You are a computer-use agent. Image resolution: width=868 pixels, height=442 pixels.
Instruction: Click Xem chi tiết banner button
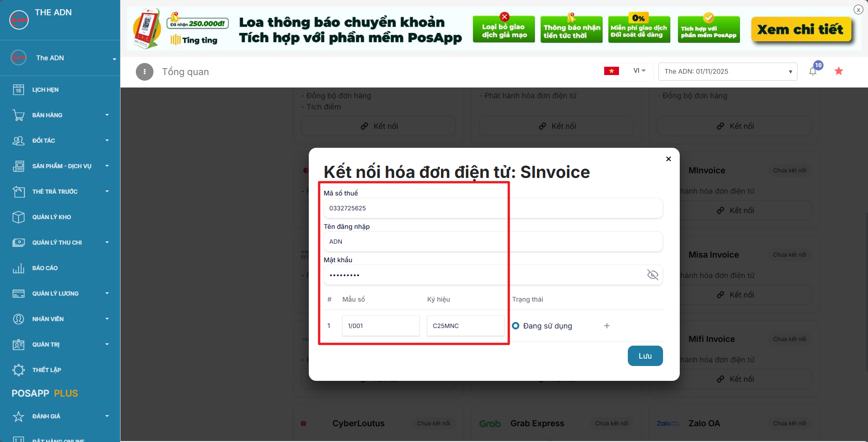(x=800, y=30)
